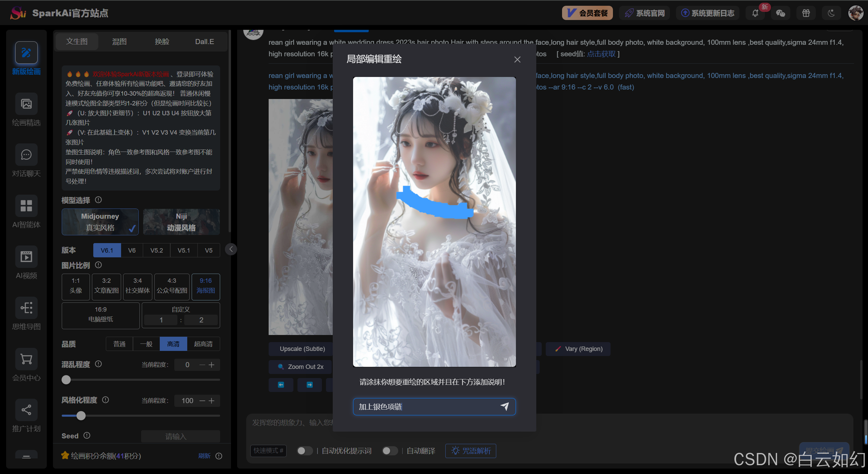868x474 pixels.
Task: Increase 混乱程度 with plus stepper
Action: (x=212, y=365)
